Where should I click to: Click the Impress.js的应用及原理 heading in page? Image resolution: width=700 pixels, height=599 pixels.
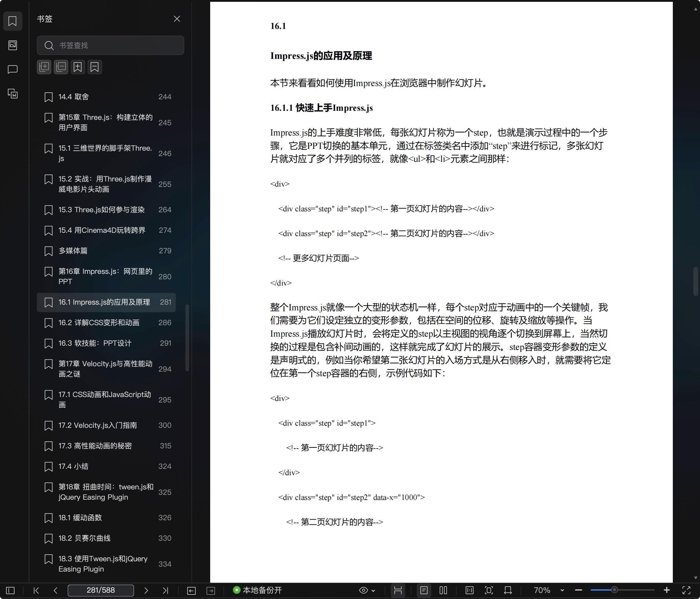click(321, 56)
